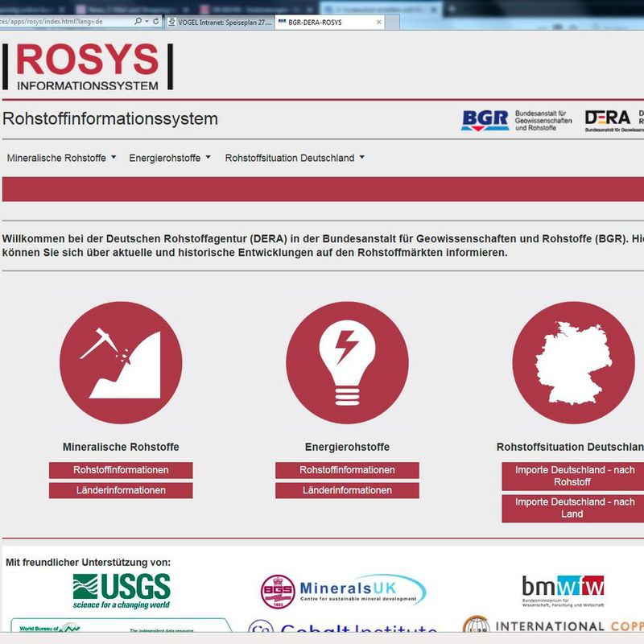644x644 pixels.
Task: Select the BGR-DERA-ROSYS browser tab
Action: click(x=329, y=23)
